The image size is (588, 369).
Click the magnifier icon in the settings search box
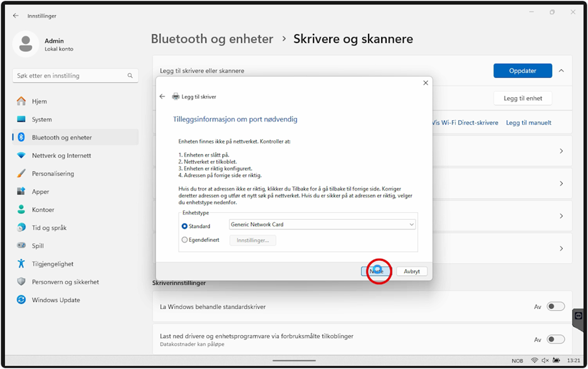pos(130,76)
